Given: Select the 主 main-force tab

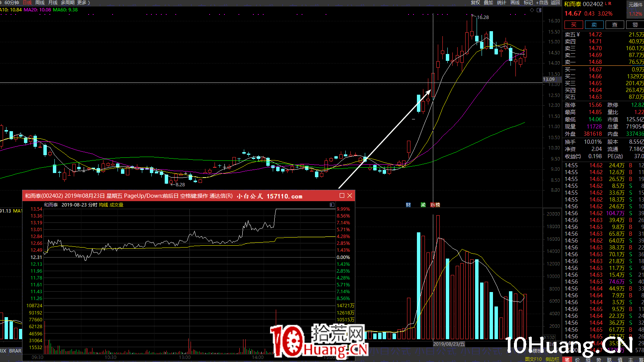Looking at the screenshot, I should click(x=631, y=359).
